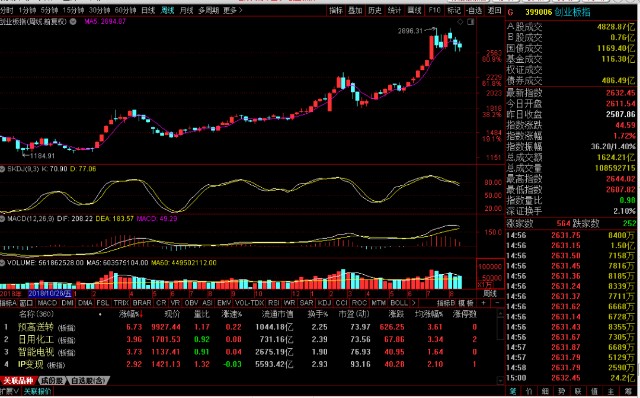Image resolution: width=640 pixels, height=398 pixels.
Task: Select the 成份股 tab
Action: [x=51, y=380]
